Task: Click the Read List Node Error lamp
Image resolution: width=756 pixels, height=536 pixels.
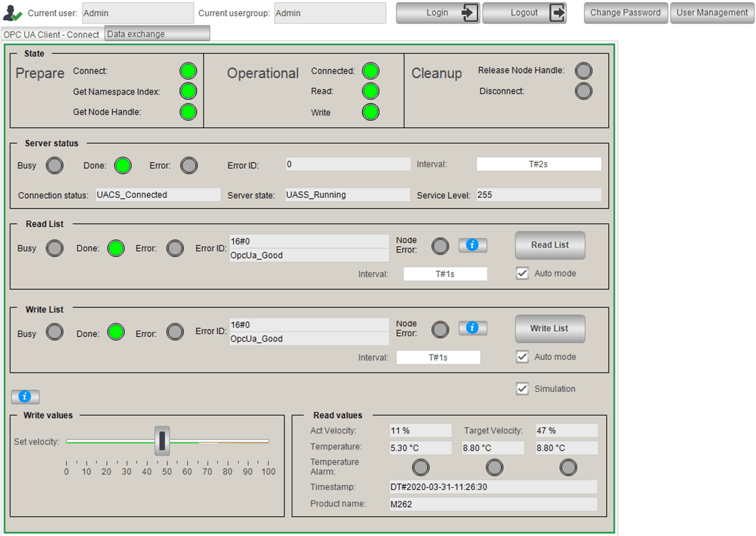Action: 440,246
